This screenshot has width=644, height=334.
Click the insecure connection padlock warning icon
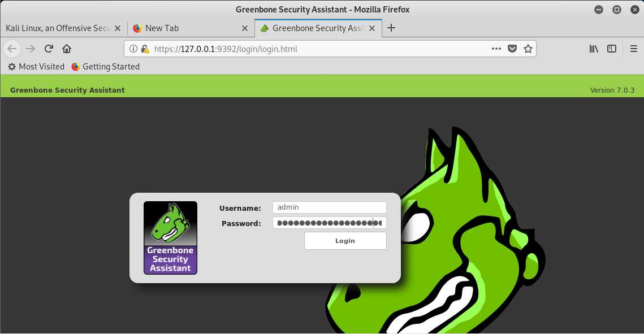pos(145,49)
